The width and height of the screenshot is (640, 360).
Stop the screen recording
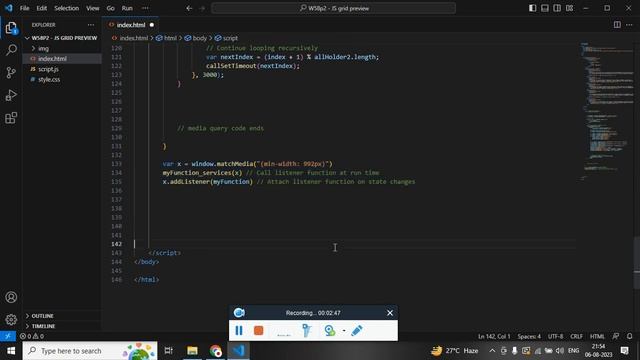(258, 330)
